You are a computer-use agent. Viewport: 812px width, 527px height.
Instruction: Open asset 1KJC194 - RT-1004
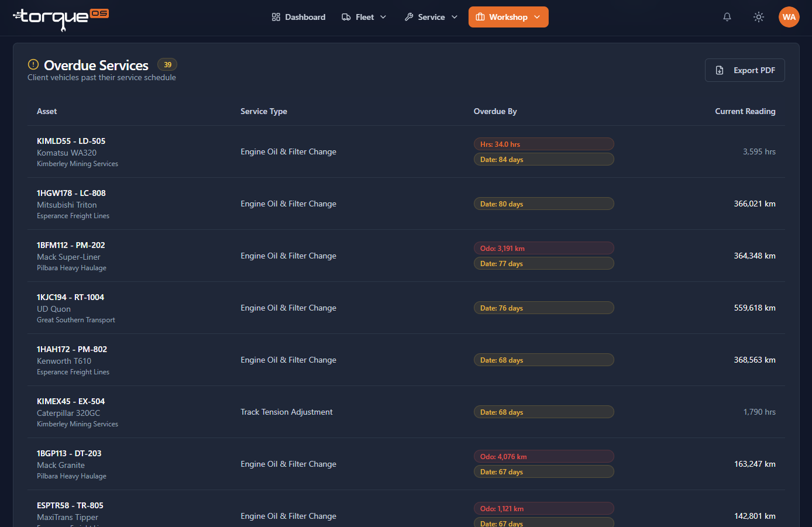click(x=70, y=297)
